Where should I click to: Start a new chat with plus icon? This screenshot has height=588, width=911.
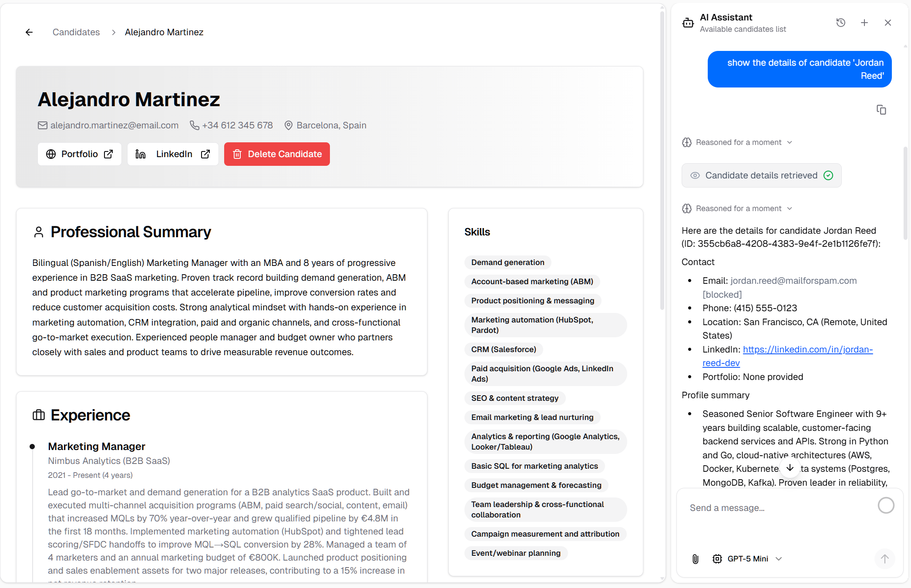[x=864, y=23]
